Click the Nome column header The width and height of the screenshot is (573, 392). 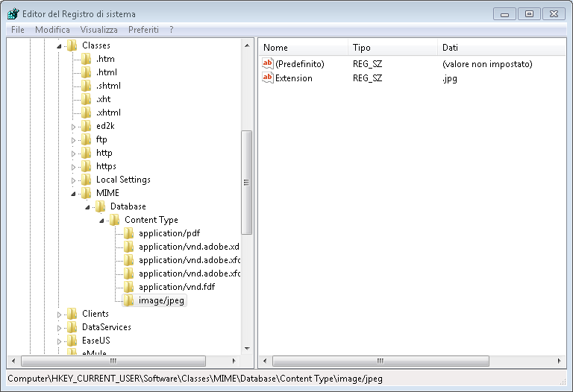[304, 48]
